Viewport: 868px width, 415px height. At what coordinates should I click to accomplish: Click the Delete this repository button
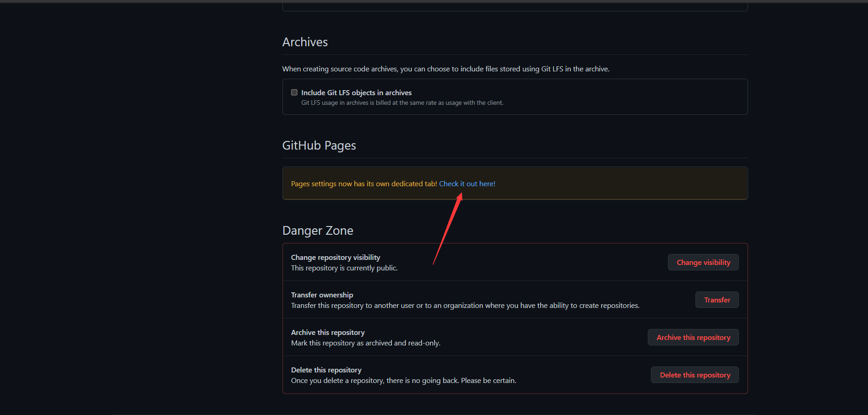pyautogui.click(x=695, y=375)
